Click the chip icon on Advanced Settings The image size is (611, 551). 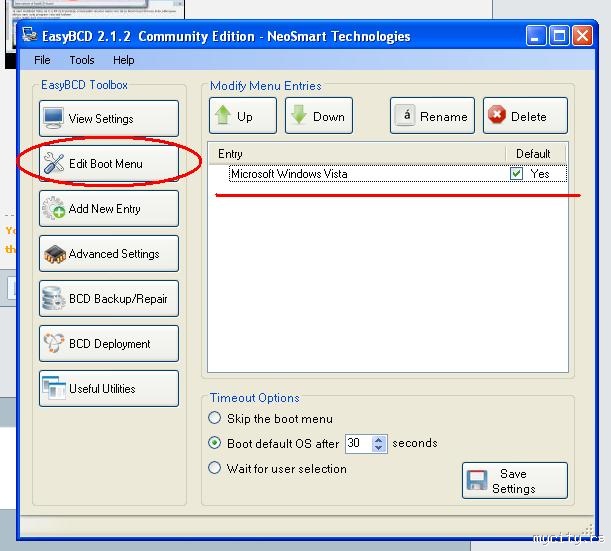coord(55,254)
